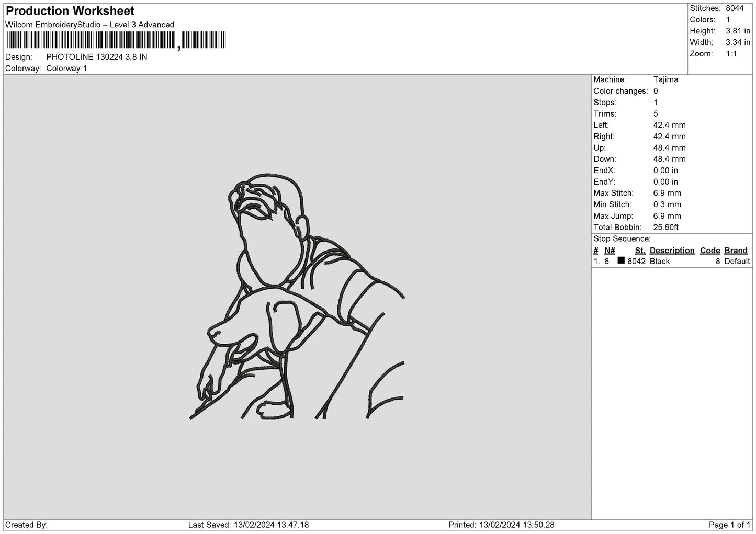Image resolution: width=756 pixels, height=534 pixels.
Task: Click the 'Width:' label
Action: [702, 42]
